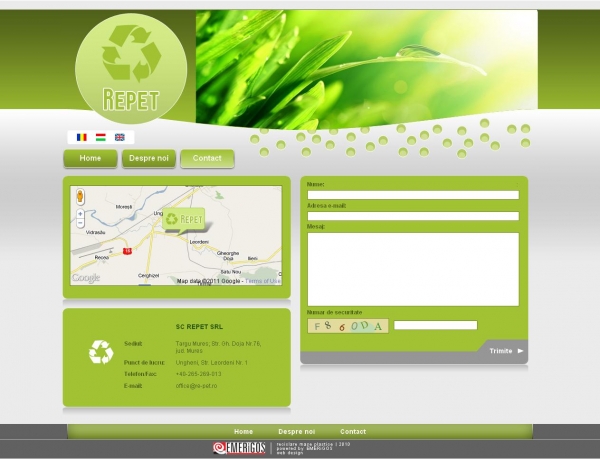The width and height of the screenshot is (600, 459).
Task: Click the Cerghizel label on map
Action: 148,275
